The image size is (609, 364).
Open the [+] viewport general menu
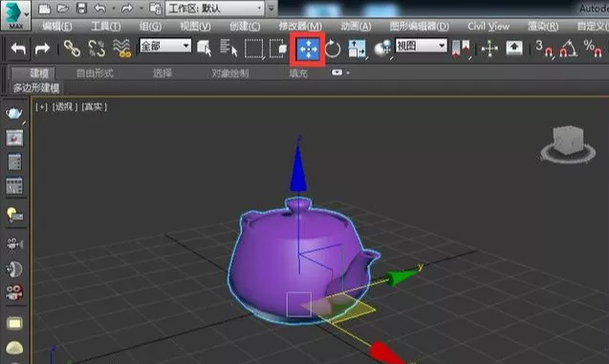[x=41, y=107]
